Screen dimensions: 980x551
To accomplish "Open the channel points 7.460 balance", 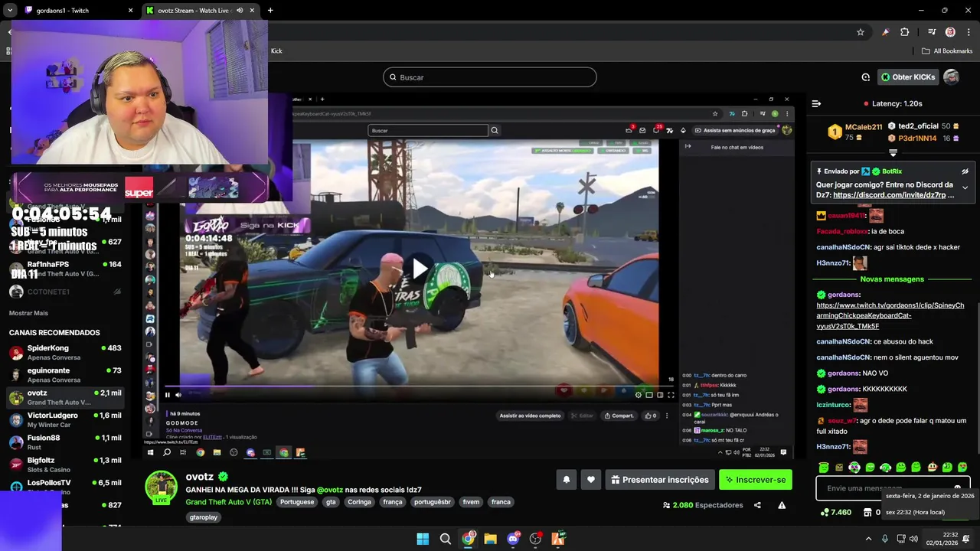I will [835, 512].
